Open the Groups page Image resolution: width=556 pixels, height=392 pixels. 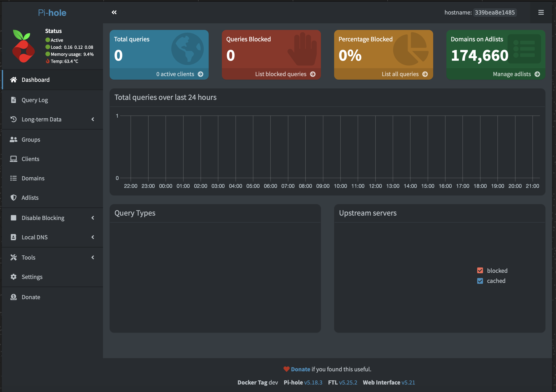point(31,140)
